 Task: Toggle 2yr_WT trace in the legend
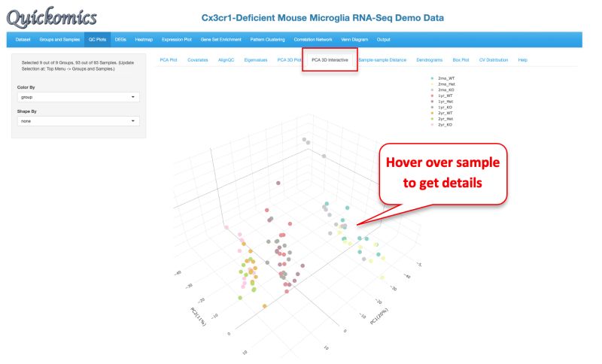pyautogui.click(x=442, y=113)
